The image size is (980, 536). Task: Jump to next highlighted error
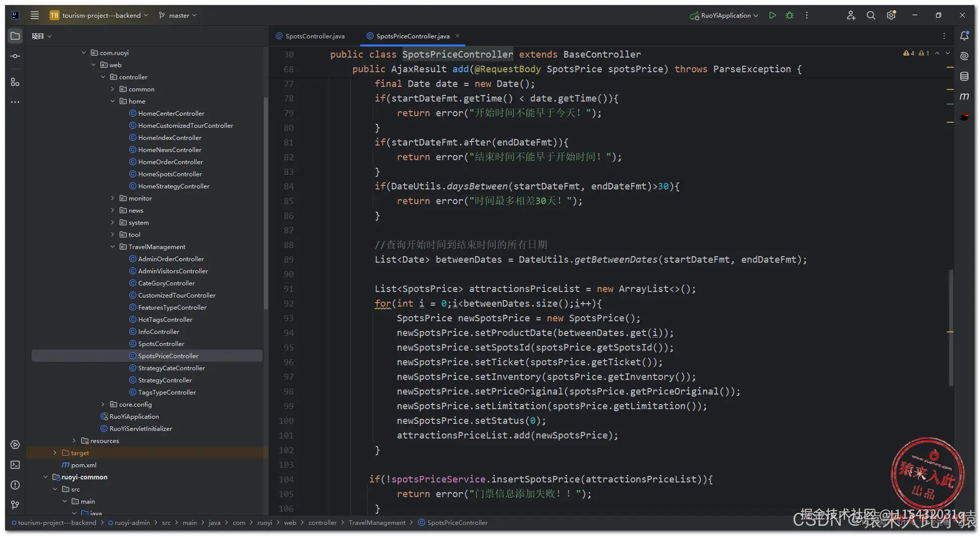click(948, 53)
